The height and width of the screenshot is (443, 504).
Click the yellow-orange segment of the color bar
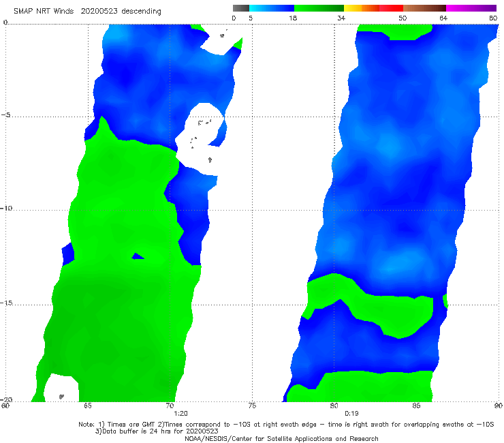coord(362,8)
